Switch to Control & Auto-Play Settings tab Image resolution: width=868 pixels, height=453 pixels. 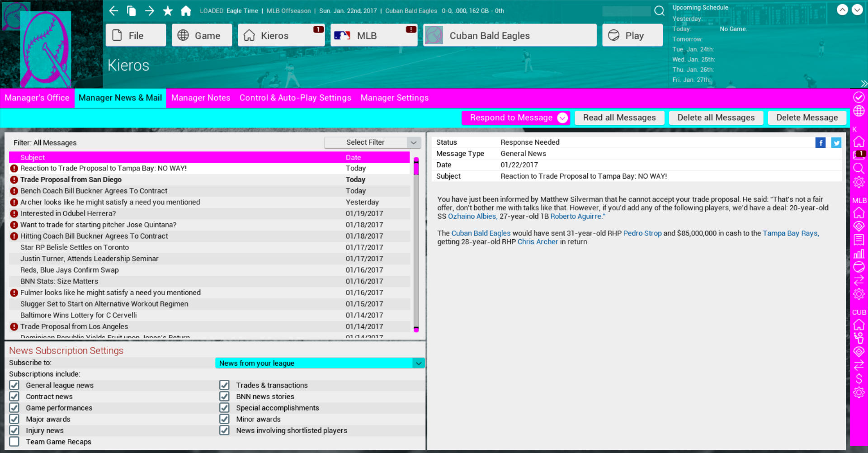point(295,98)
